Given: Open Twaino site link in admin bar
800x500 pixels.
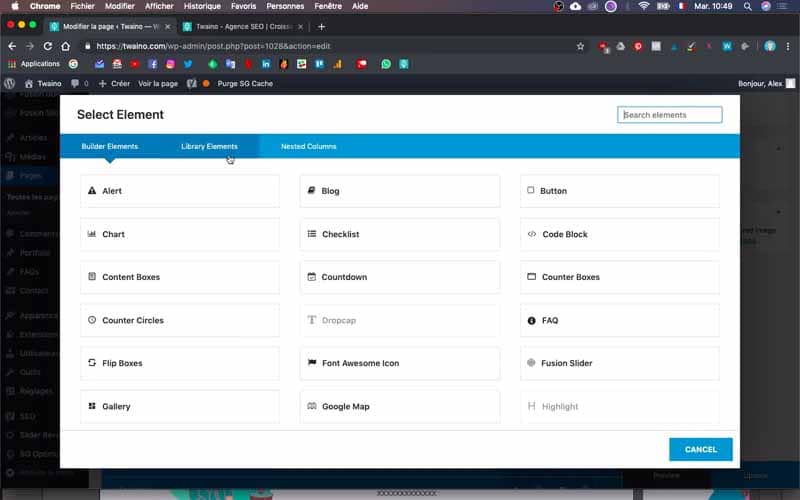Looking at the screenshot, I should tap(43, 83).
